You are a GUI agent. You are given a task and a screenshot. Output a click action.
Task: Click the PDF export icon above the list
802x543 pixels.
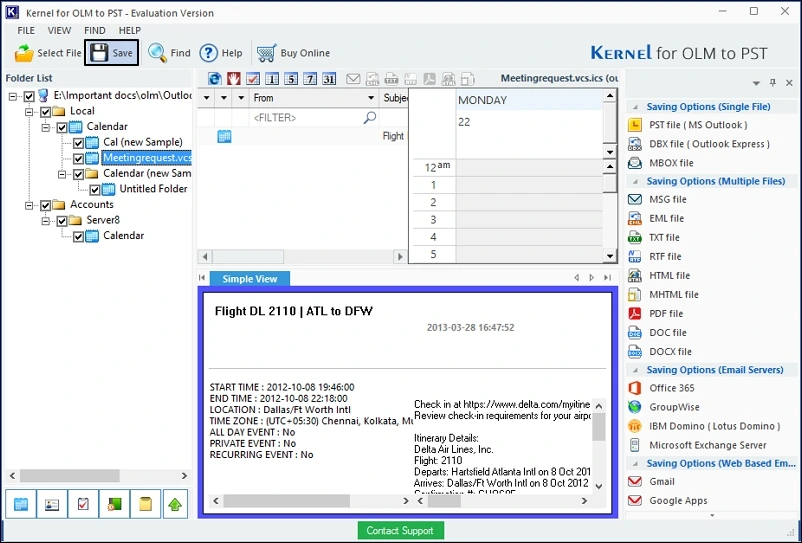coord(429,79)
